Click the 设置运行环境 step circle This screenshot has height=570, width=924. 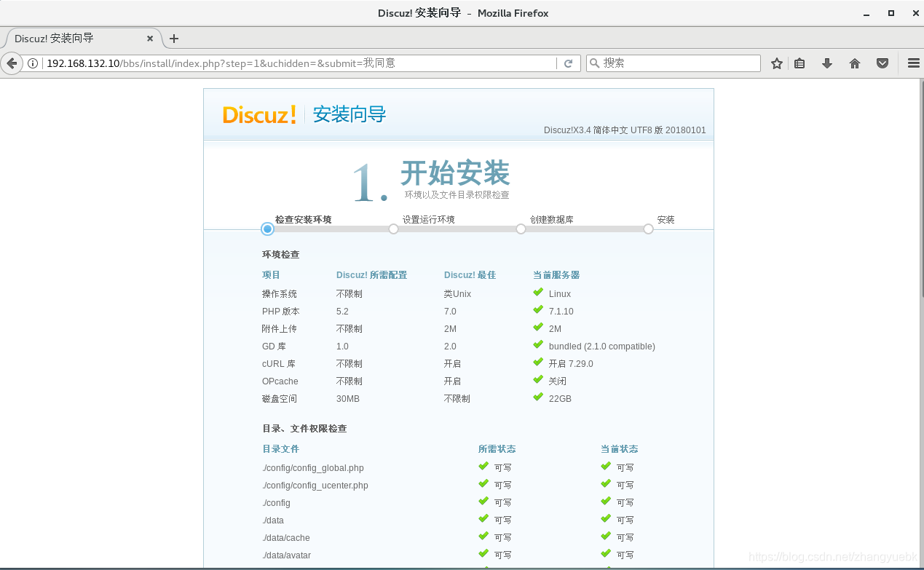[x=394, y=229]
